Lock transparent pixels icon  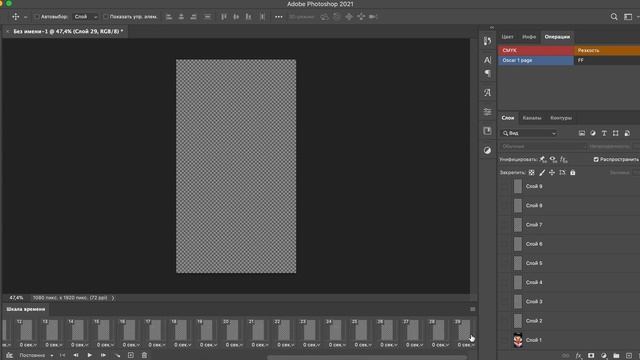coord(531,173)
